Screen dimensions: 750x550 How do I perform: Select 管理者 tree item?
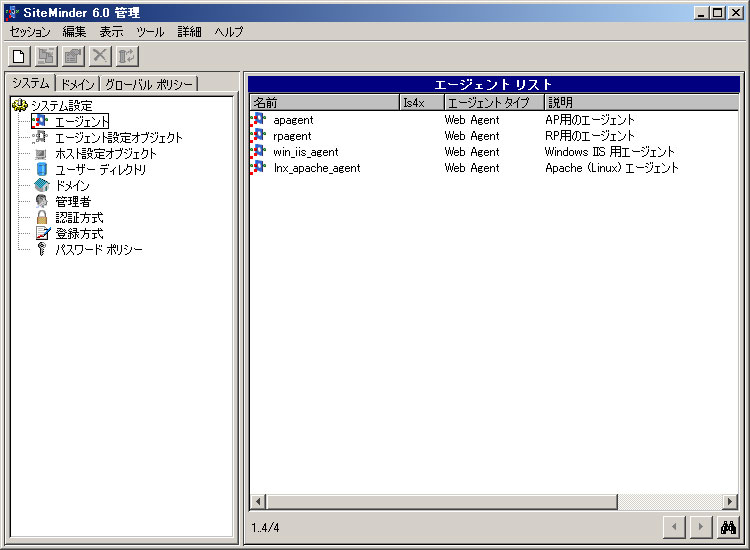[73, 201]
